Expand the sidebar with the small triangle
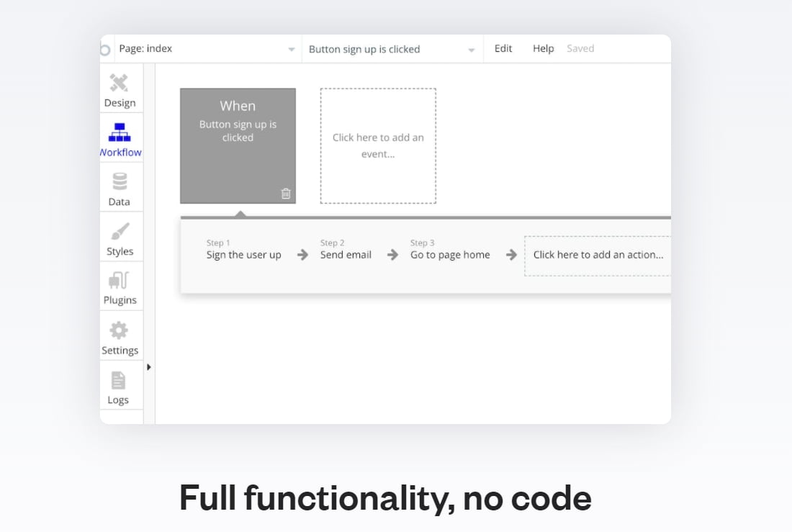Screen dimensions: 792x532 pyautogui.click(x=149, y=367)
